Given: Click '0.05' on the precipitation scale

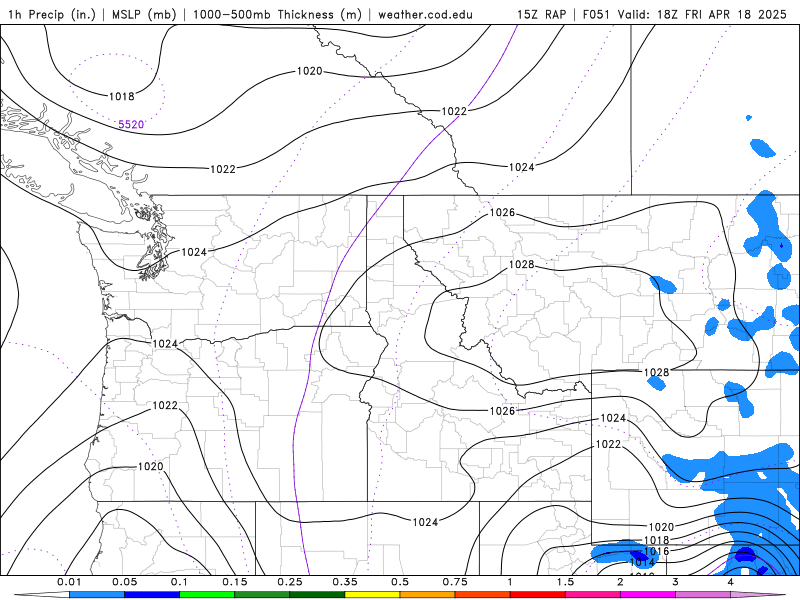Looking at the screenshot, I should tap(124, 582).
